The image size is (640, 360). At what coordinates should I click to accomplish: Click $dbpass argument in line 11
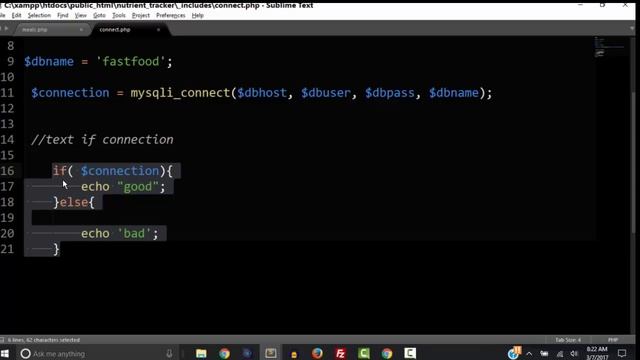[x=389, y=93]
